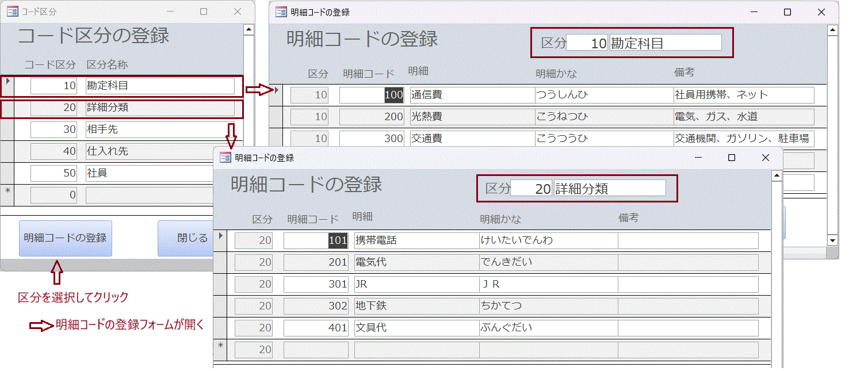Click the form icon in upper 明細コードの登録 title bar

coord(281,12)
